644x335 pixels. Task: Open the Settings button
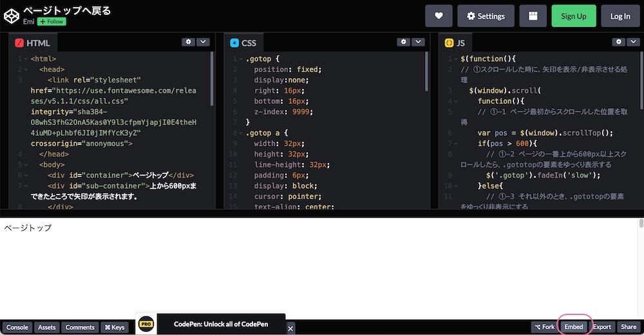486,16
